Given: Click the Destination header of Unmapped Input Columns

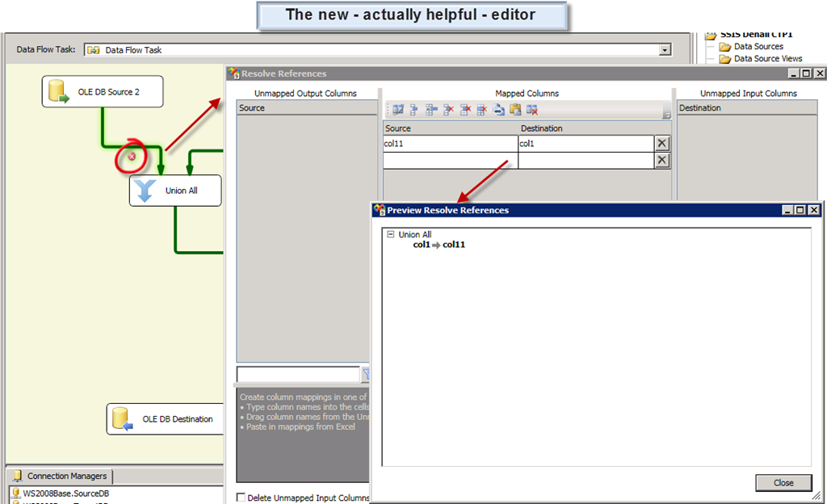Looking at the screenshot, I should point(747,107).
